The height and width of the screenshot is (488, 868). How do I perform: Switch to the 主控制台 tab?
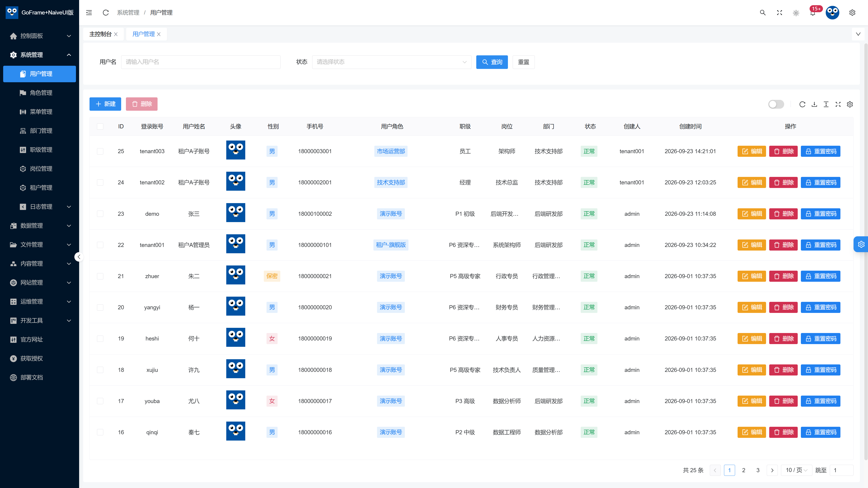tap(100, 34)
